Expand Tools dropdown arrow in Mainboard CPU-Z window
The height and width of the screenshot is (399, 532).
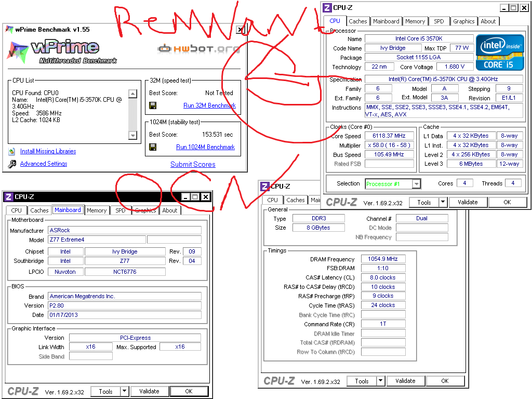(x=124, y=392)
